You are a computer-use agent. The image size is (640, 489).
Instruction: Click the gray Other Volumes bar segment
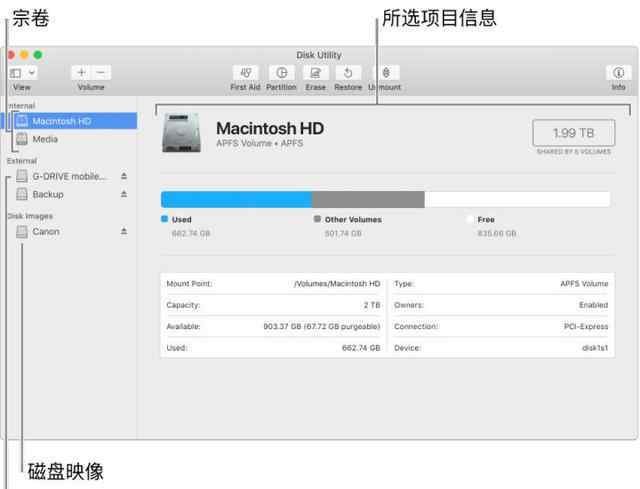tap(368, 200)
